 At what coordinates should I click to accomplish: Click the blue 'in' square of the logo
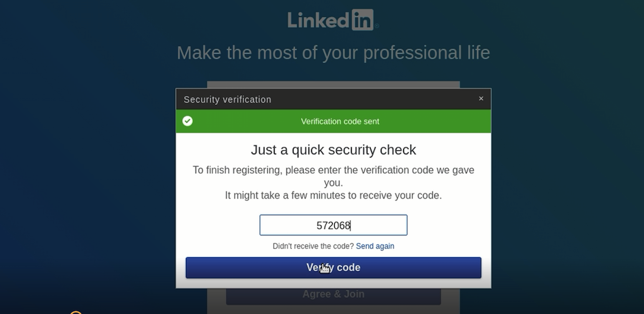click(363, 20)
